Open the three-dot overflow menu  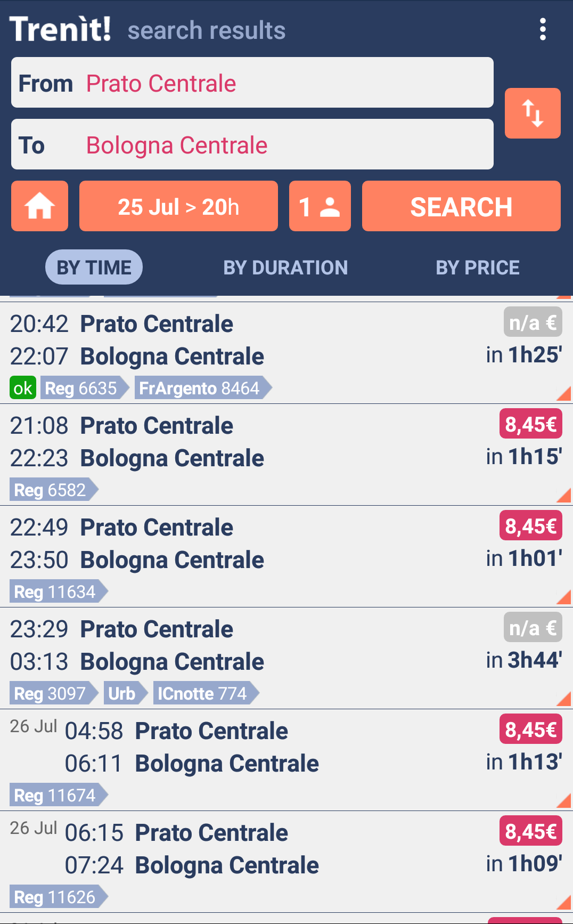pos(543,29)
